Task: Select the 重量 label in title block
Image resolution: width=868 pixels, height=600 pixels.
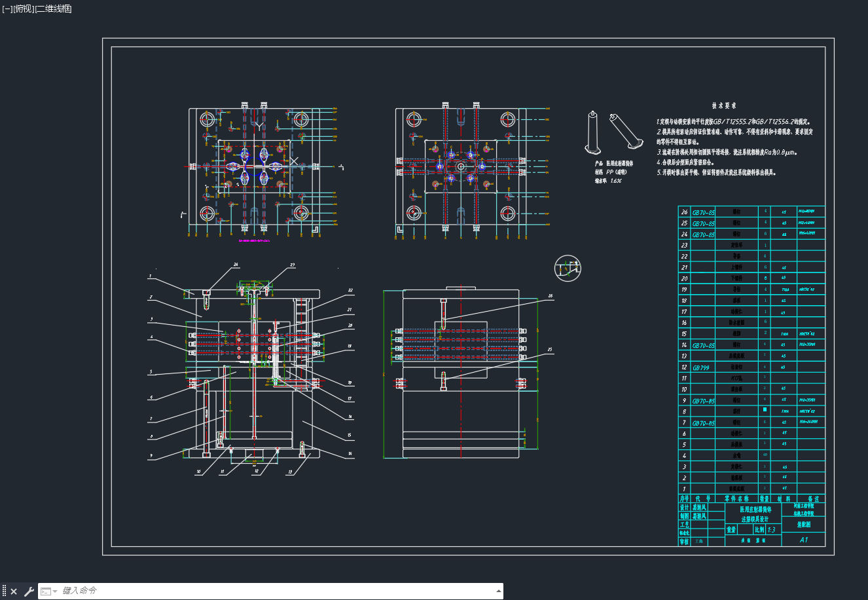Action: pos(732,530)
